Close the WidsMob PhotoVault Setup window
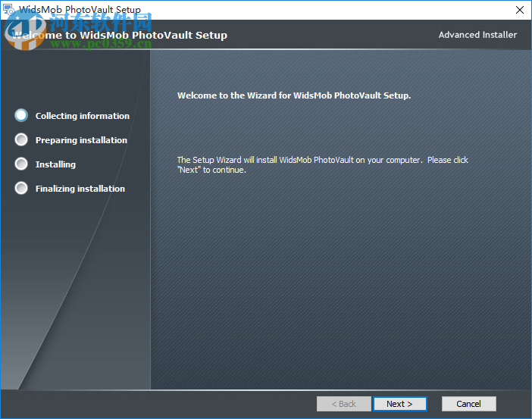Image resolution: width=532 pixels, height=419 pixels. tap(519, 10)
